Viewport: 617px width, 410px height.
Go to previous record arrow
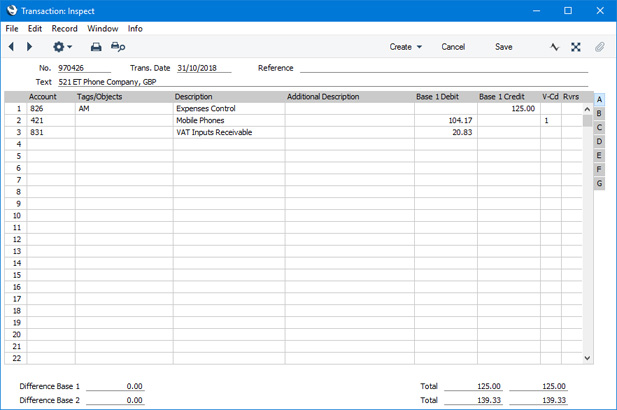(11, 47)
